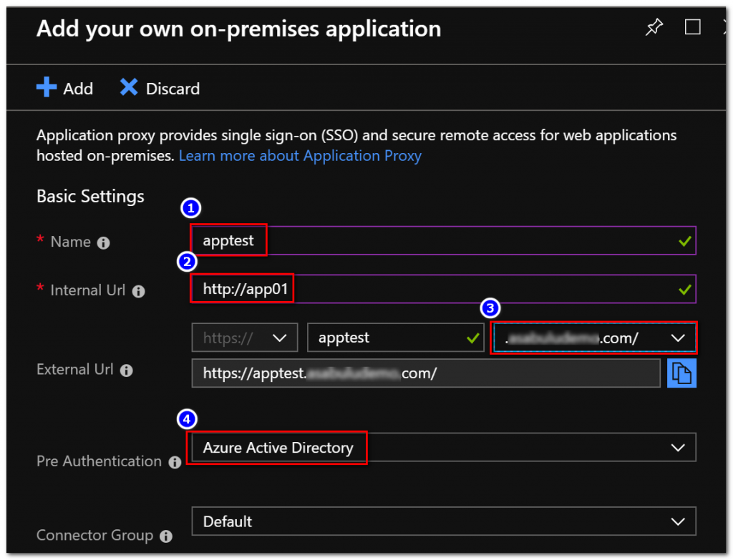The width and height of the screenshot is (733, 560).
Task: Show info tooltip for Internal Url
Action: [138, 291]
